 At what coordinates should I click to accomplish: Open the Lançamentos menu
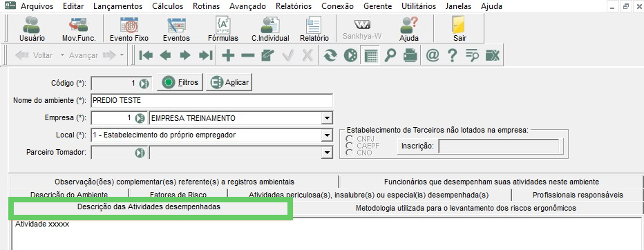(118, 6)
